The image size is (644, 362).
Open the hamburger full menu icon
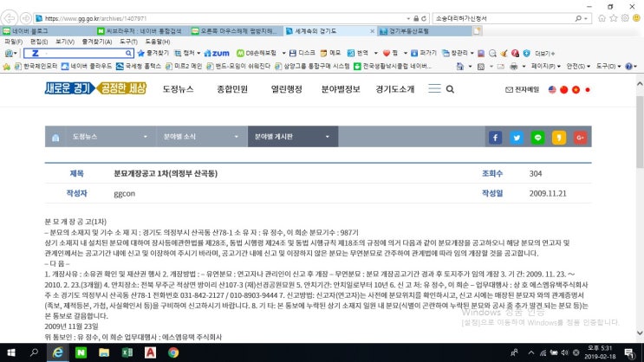pyautogui.click(x=434, y=88)
